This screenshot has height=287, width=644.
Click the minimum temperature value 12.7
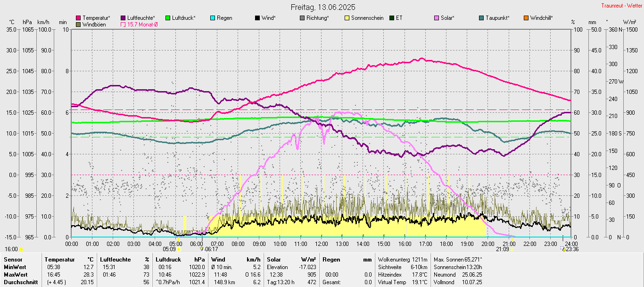pos(88,267)
